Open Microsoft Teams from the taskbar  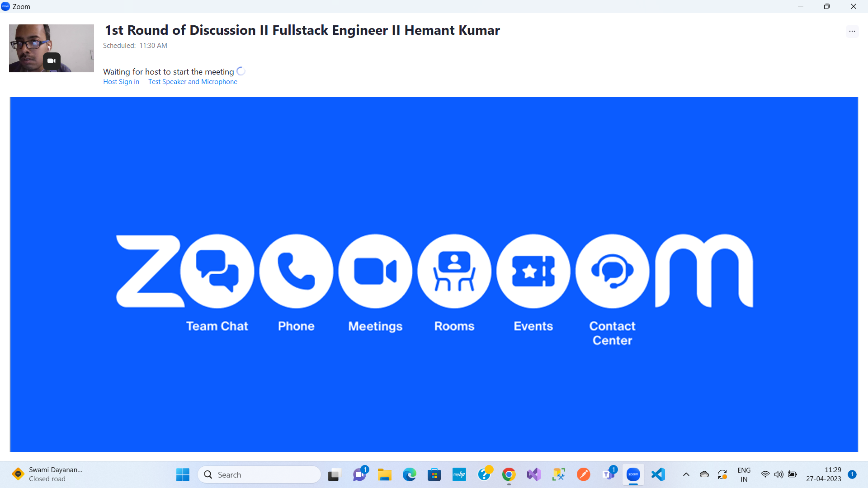coord(609,474)
